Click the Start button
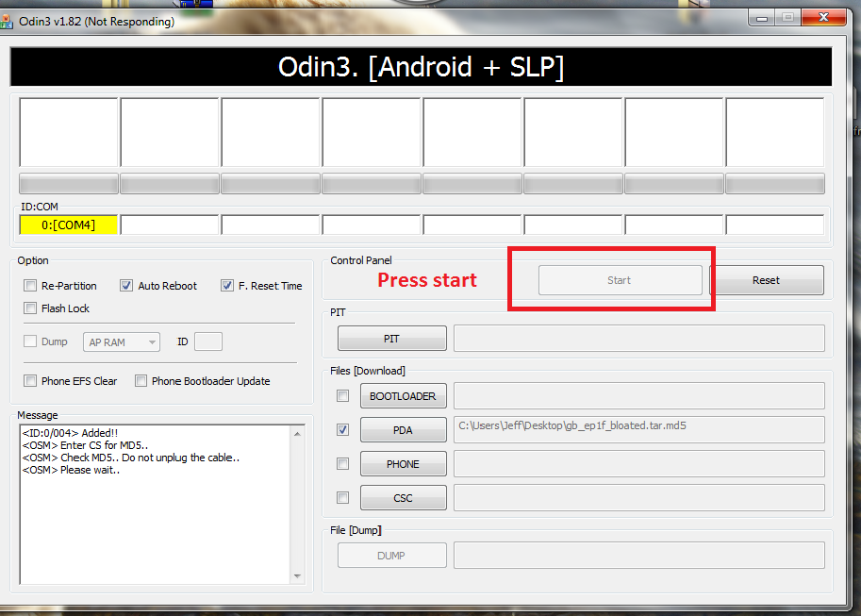This screenshot has width=861, height=616. click(x=620, y=280)
